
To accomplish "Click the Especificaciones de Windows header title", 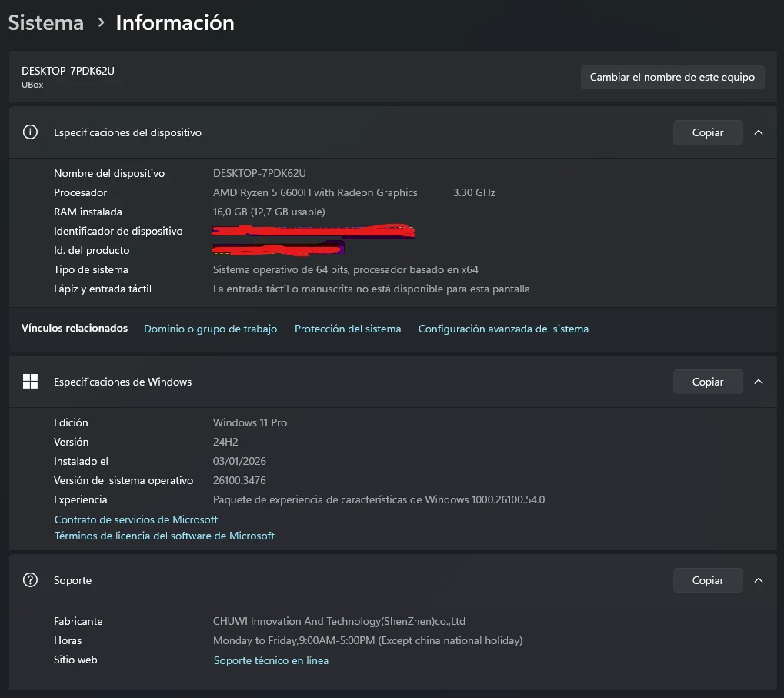I will click(122, 382).
